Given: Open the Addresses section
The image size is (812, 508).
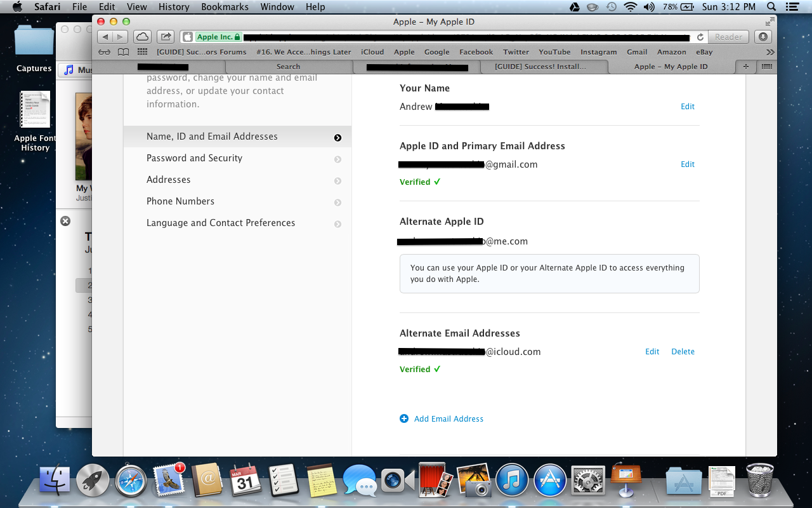Looking at the screenshot, I should point(237,180).
